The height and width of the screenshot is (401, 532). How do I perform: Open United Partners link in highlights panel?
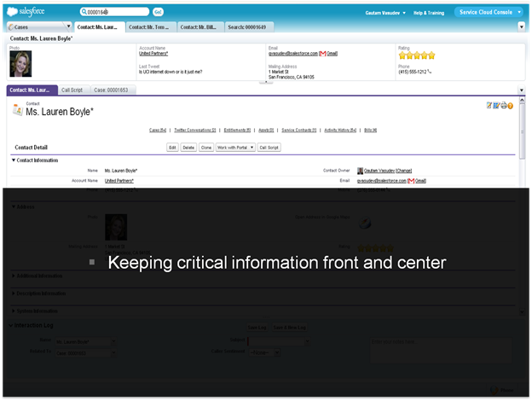153,53
